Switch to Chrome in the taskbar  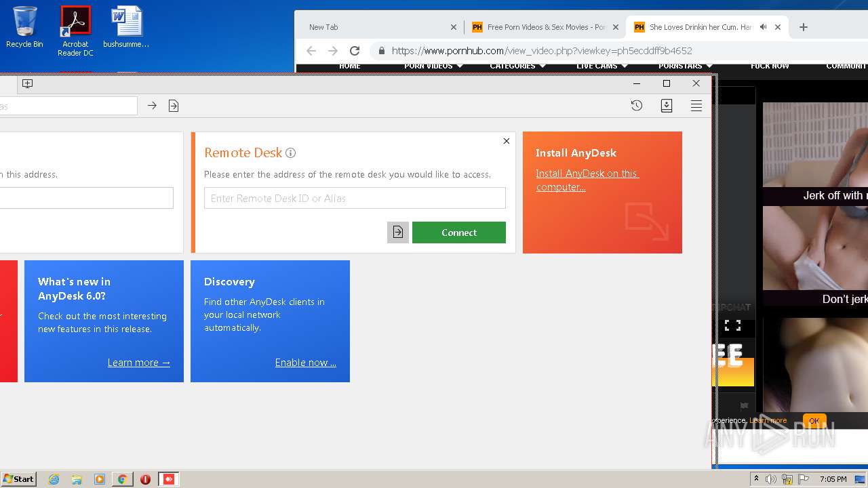tap(122, 479)
